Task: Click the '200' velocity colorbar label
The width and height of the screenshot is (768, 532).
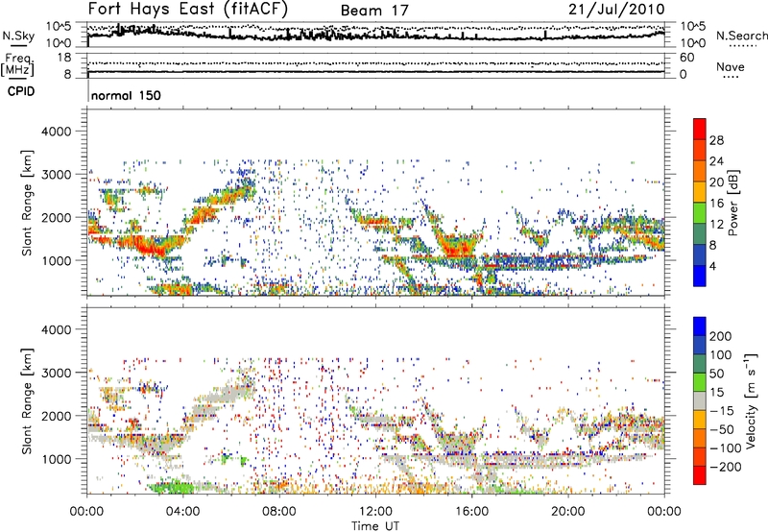Action: tap(721, 336)
